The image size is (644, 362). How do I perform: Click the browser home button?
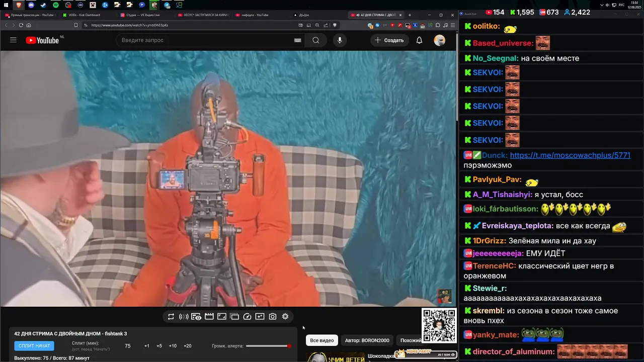pyautogui.click(x=29, y=25)
